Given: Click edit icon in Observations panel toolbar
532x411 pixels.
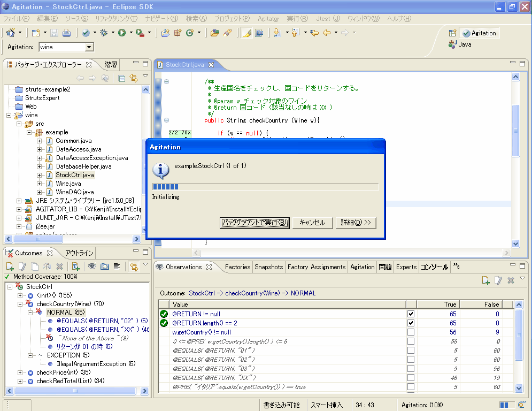Looking at the screenshot, I should tap(498, 280).
